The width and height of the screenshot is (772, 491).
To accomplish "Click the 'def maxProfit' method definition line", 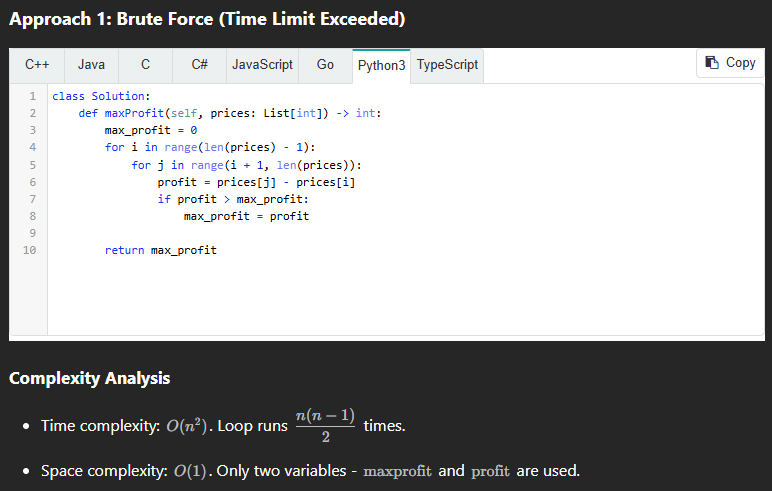I will pos(230,113).
